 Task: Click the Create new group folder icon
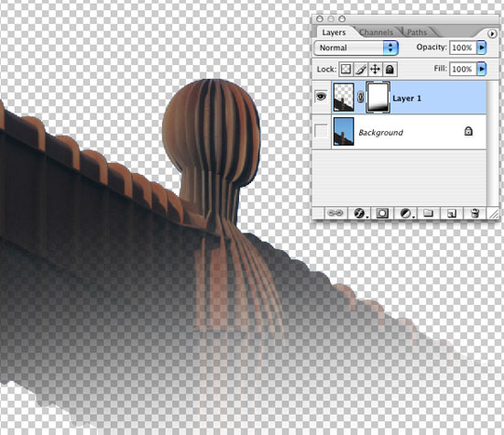(x=428, y=213)
